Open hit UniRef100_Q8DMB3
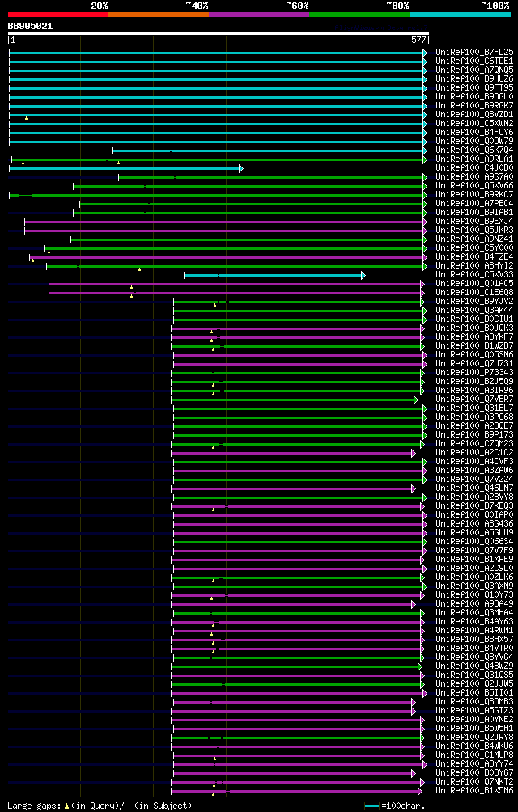 click(x=474, y=702)
